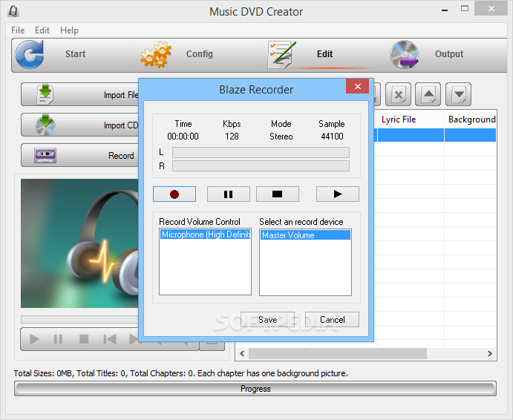
Task: Click the Record button in main window
Action: [80, 155]
